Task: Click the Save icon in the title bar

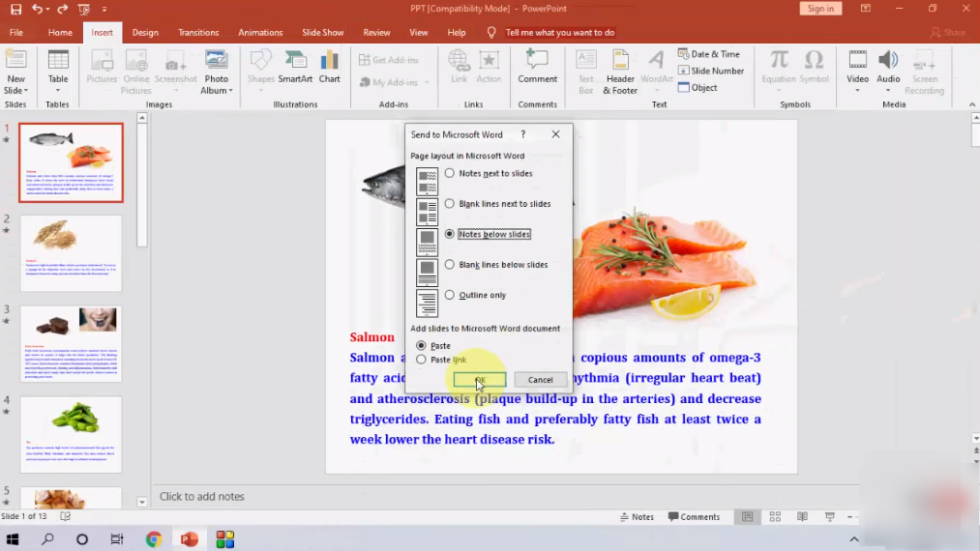Action: (x=15, y=9)
